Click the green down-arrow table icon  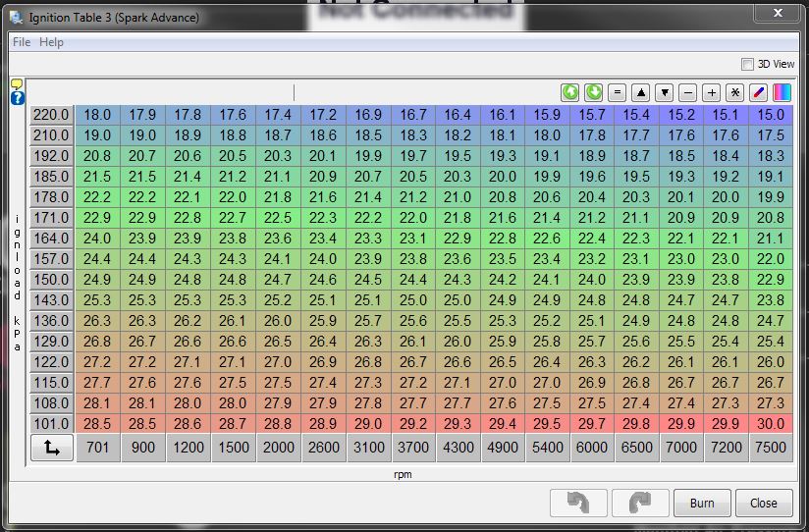click(x=594, y=92)
